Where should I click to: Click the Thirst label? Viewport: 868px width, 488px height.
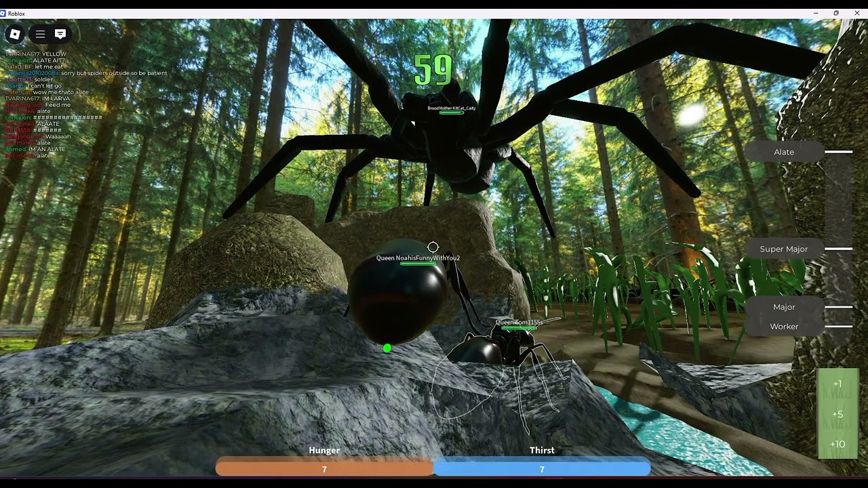(542, 450)
